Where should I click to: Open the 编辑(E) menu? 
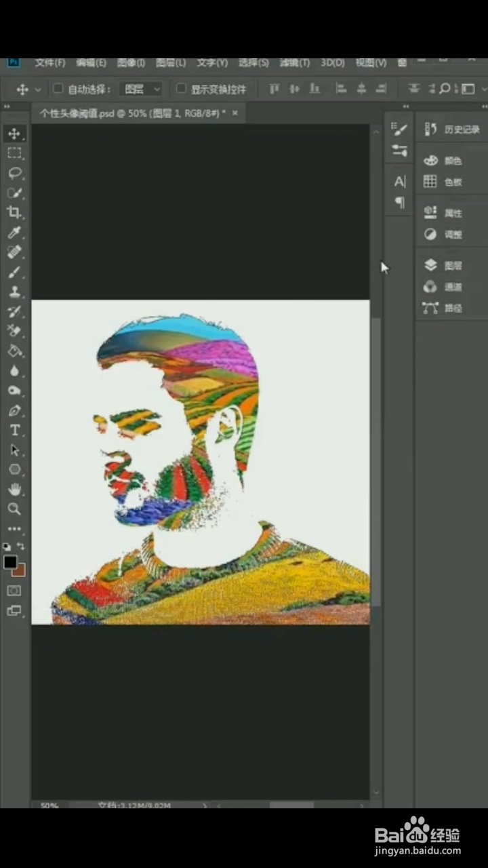click(91, 62)
